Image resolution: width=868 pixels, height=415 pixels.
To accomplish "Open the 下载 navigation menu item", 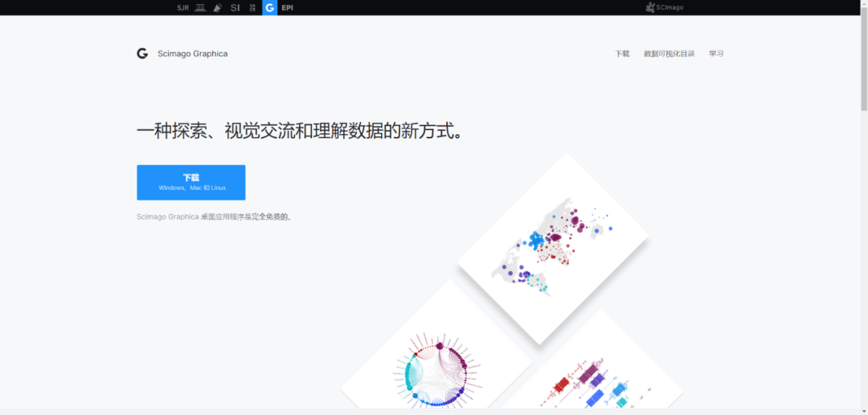I will [x=622, y=54].
